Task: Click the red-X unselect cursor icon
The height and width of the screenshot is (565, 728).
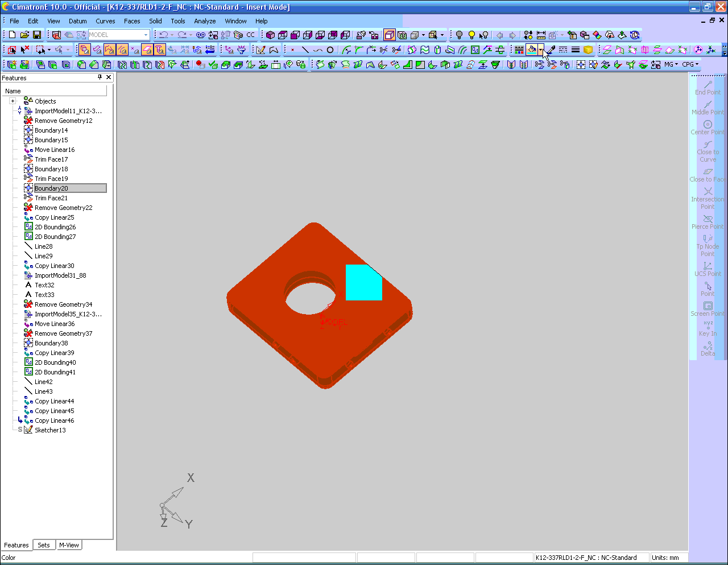Action: [24, 50]
